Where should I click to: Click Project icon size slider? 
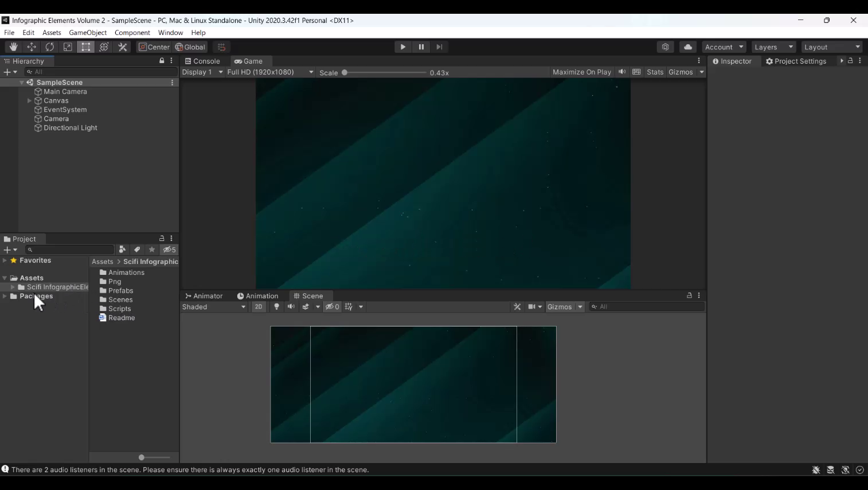(154, 458)
